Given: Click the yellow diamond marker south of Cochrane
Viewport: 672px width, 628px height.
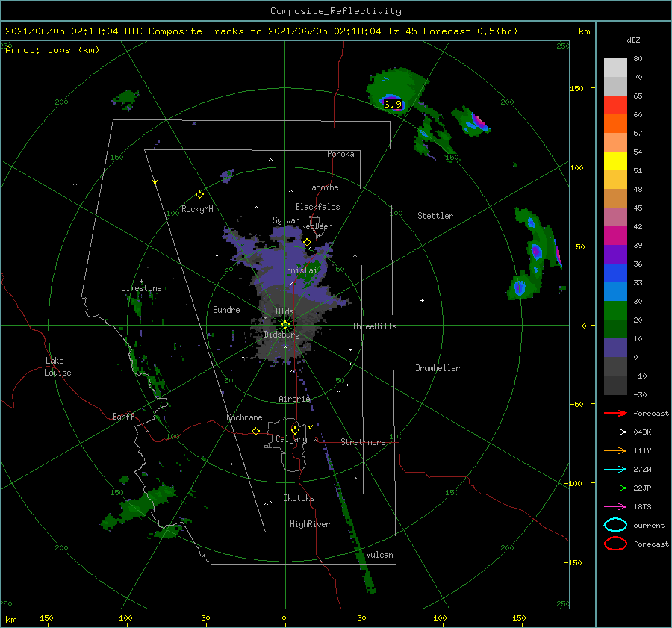Looking at the screenshot, I should pos(255,431).
